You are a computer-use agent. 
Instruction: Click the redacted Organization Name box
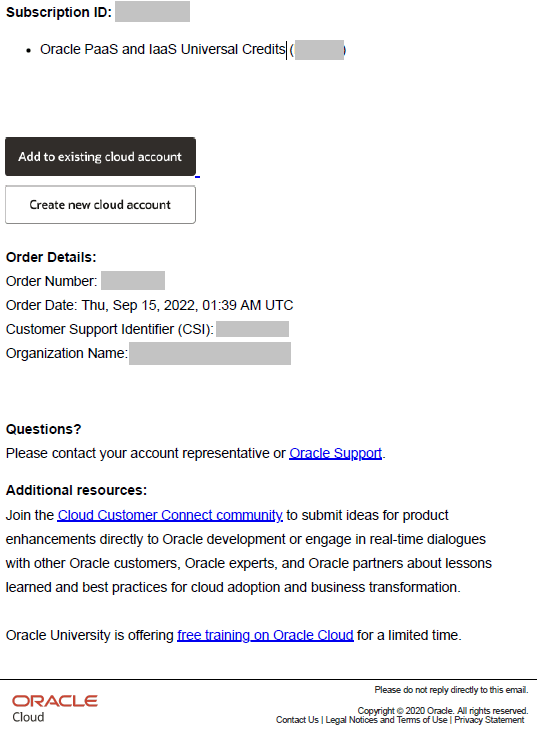pos(210,353)
